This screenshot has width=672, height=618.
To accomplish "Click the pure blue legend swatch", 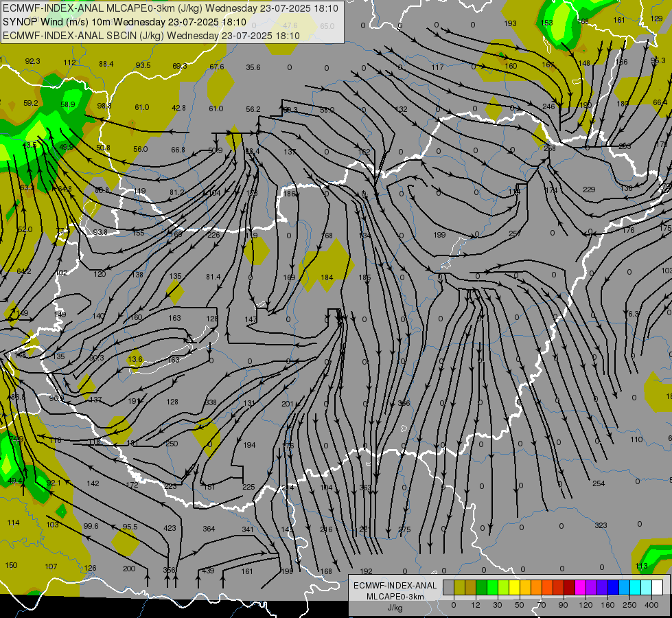I will 613,588.
